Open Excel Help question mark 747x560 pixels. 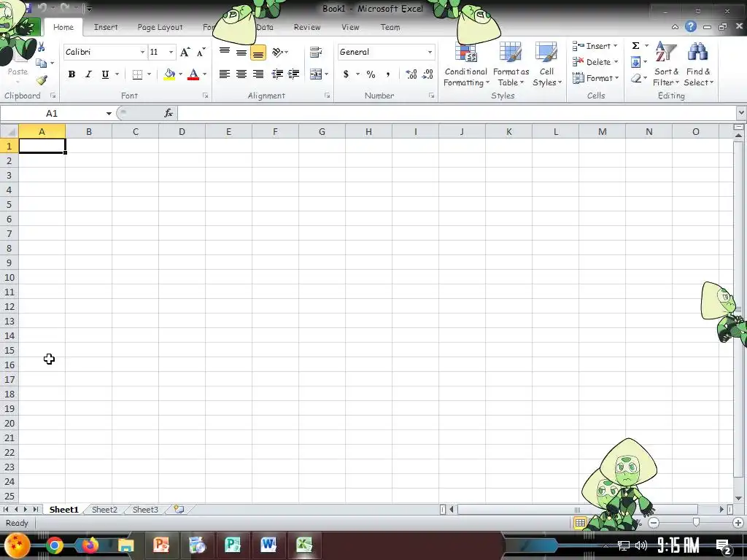click(x=690, y=27)
